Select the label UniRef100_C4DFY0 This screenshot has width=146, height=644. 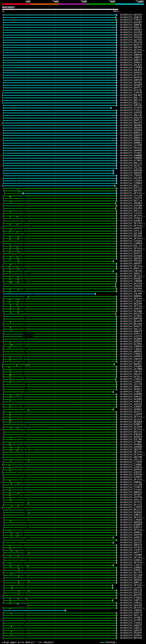[131, 600]
